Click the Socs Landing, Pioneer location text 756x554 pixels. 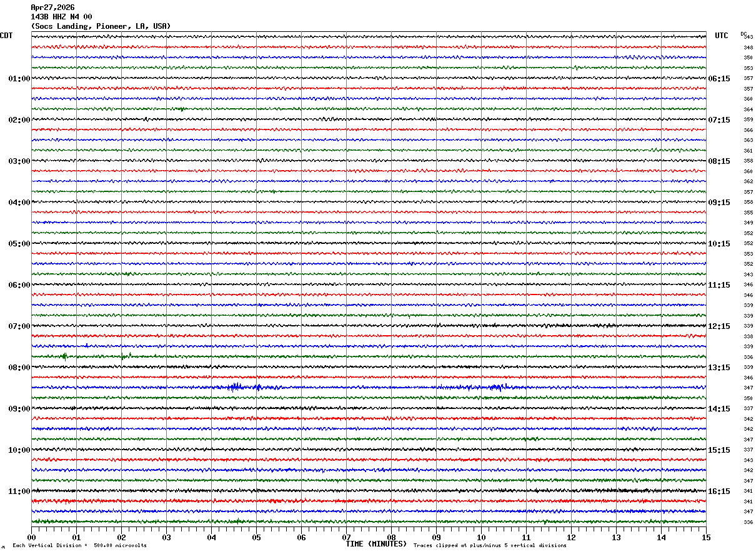tap(101, 26)
